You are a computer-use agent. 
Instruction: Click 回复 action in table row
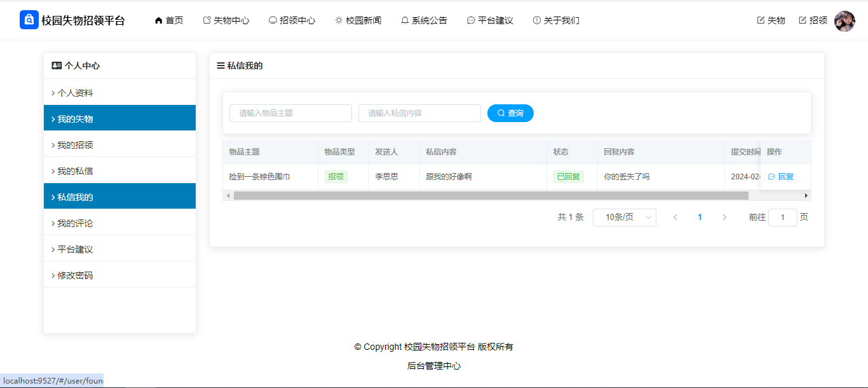point(781,177)
